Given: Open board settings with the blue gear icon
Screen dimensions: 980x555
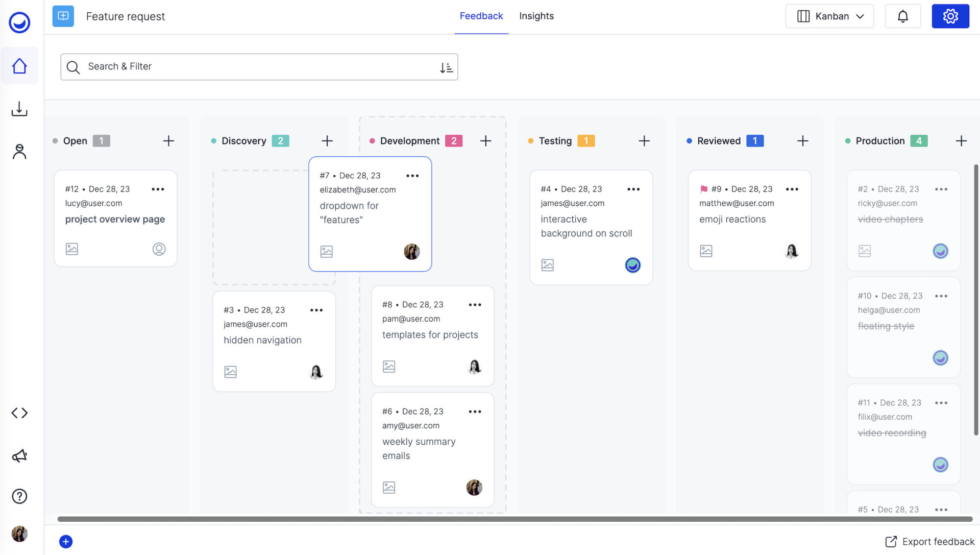Looking at the screenshot, I should click(x=950, y=16).
